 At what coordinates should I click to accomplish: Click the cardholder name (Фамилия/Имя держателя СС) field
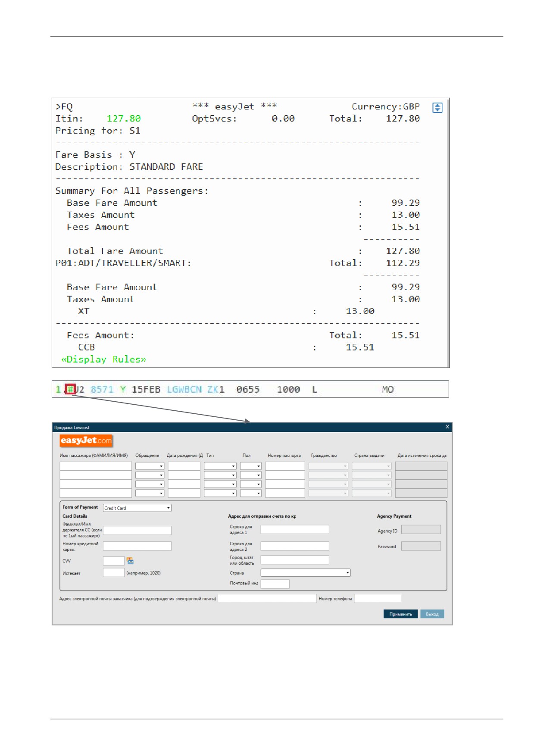pos(137,531)
